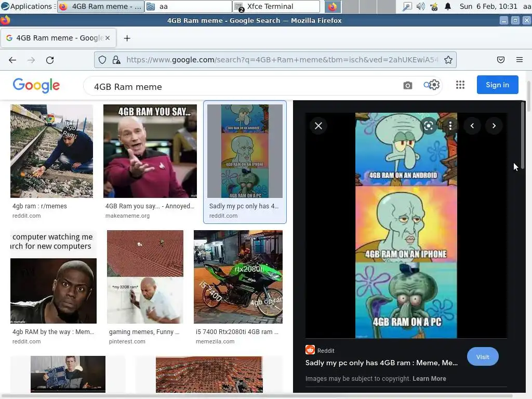Open 'gaming memes, Funny' pinterest caption

coord(144,332)
